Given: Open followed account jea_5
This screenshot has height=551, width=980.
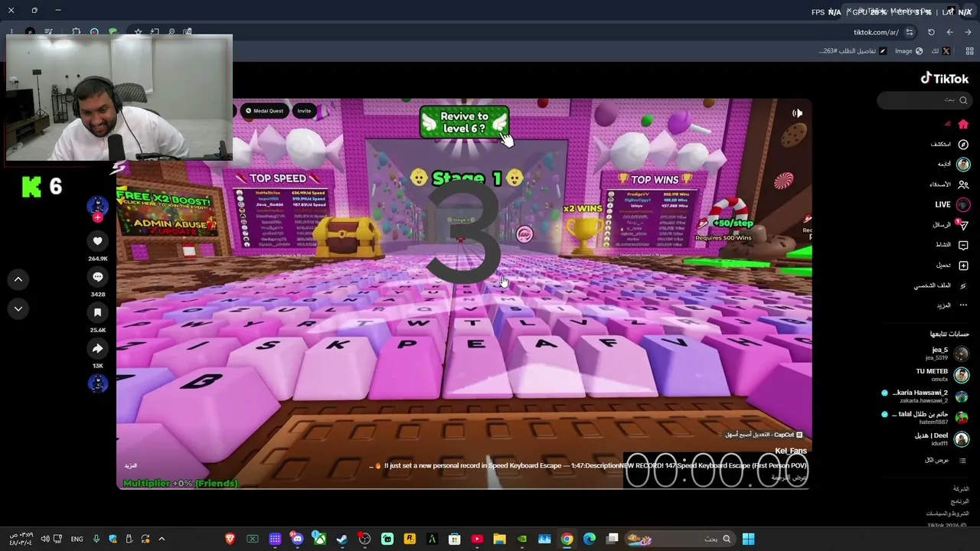Looking at the screenshot, I should tap(949, 354).
